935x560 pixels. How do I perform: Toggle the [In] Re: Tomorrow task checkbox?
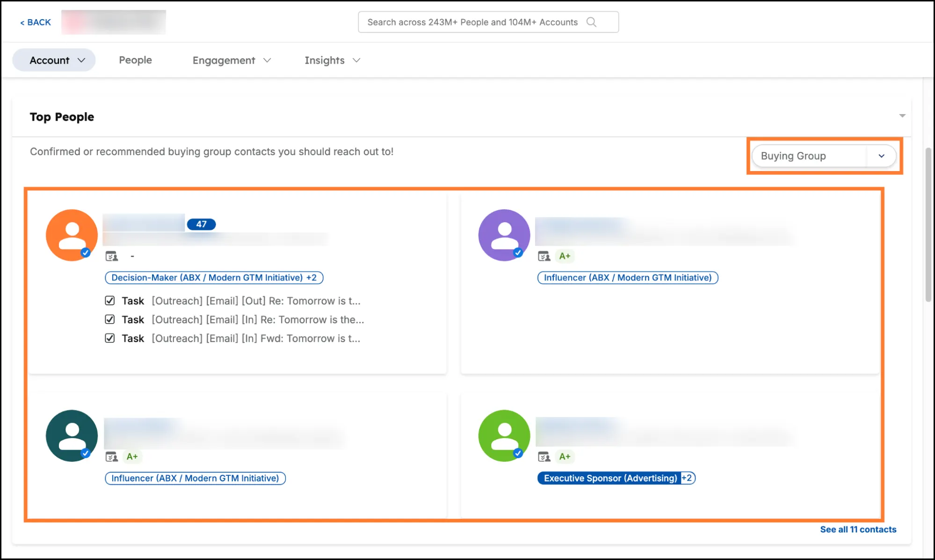110,319
